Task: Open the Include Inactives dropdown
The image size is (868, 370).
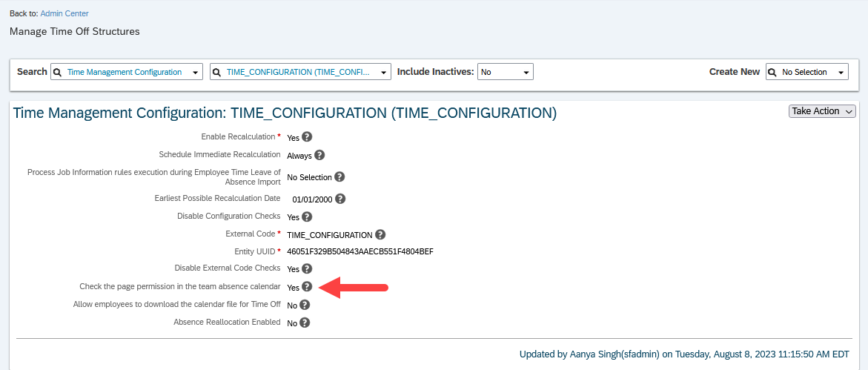Action: tap(506, 72)
